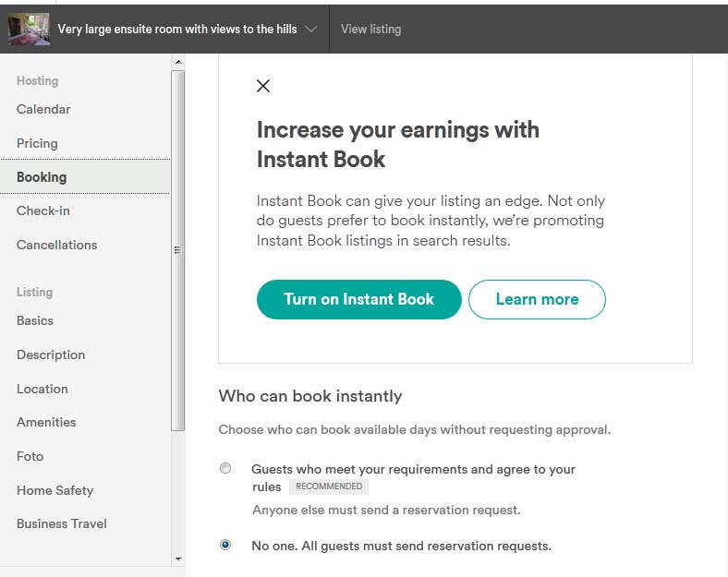Open Business Travel section
728x577 pixels.
[x=62, y=523]
